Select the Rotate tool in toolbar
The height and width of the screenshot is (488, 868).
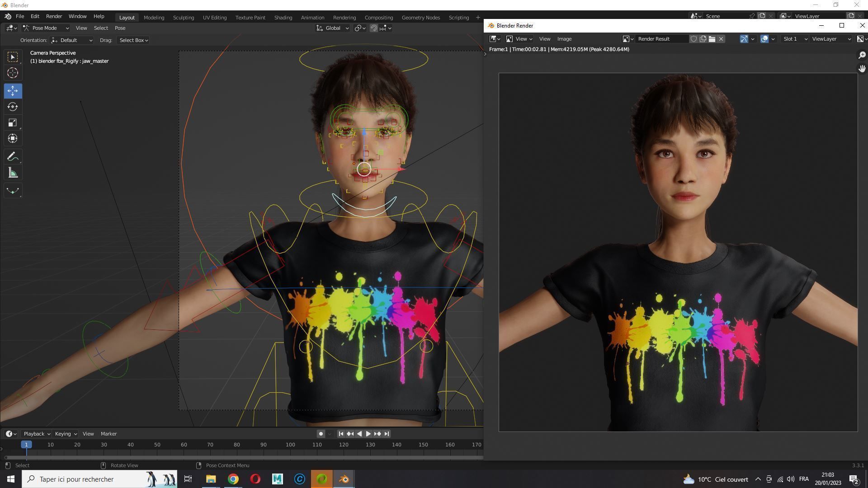click(x=13, y=107)
